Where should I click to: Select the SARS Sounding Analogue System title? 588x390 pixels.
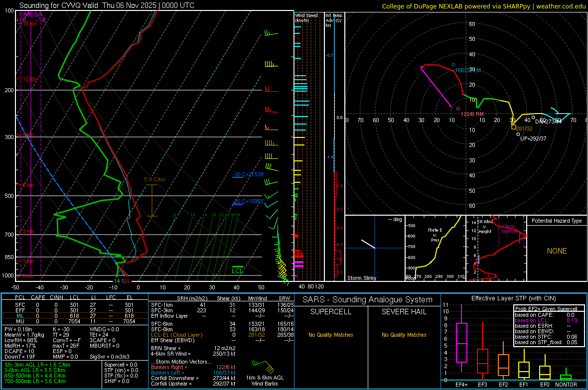pyautogui.click(x=368, y=300)
